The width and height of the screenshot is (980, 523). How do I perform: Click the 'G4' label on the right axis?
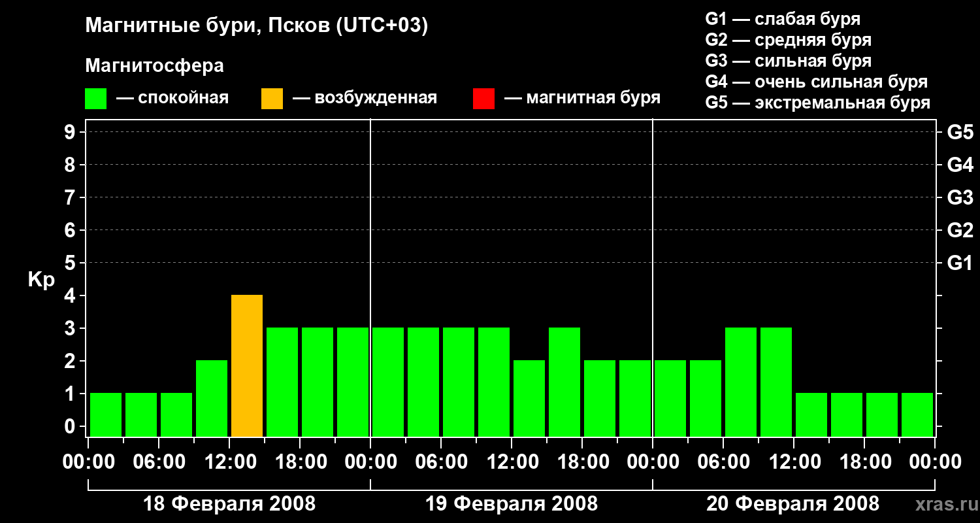coord(960,165)
